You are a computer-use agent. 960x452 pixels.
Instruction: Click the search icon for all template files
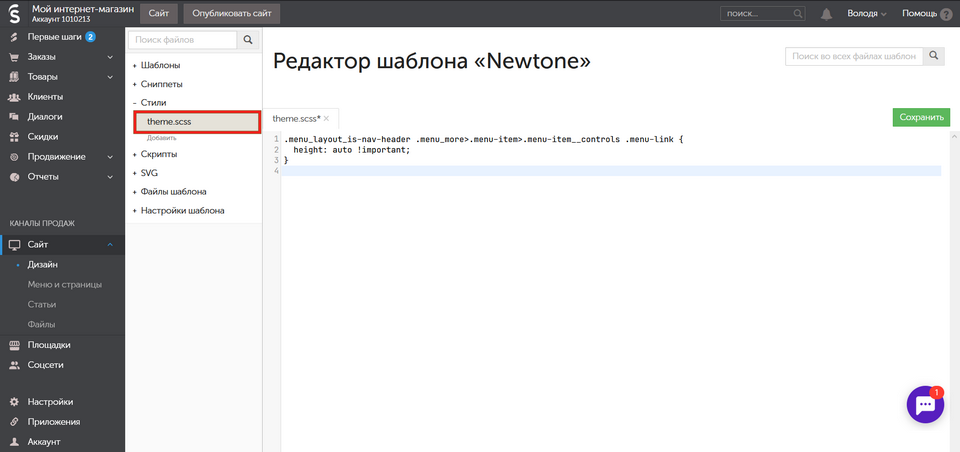tap(934, 57)
